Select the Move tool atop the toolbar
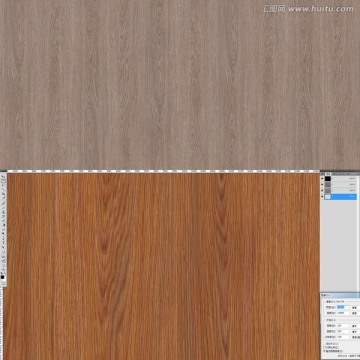 3,177
